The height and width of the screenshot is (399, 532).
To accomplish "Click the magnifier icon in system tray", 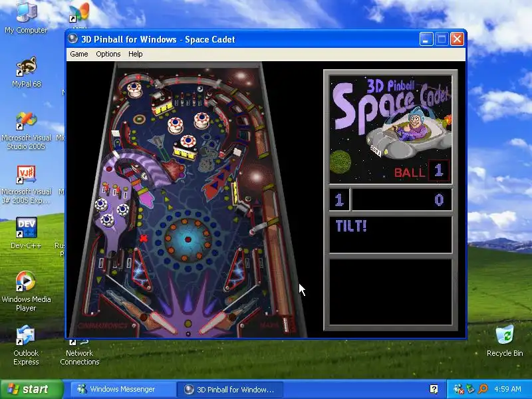I will (483, 389).
